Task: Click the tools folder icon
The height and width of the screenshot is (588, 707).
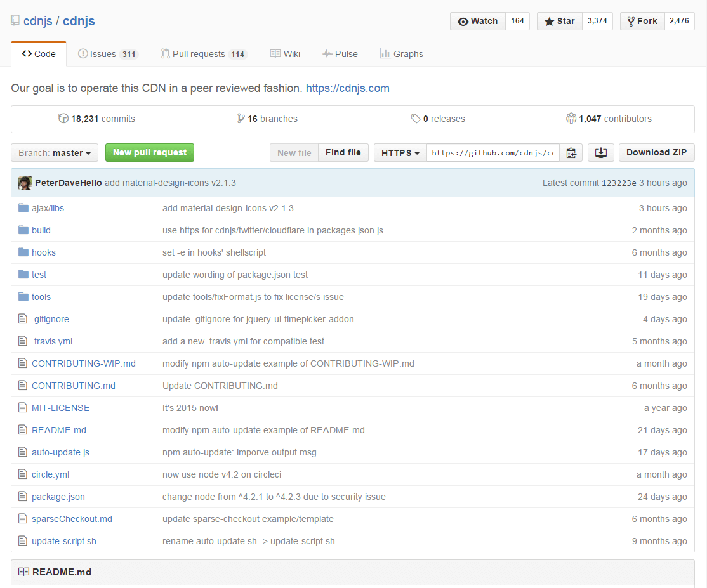Action: pos(23,296)
